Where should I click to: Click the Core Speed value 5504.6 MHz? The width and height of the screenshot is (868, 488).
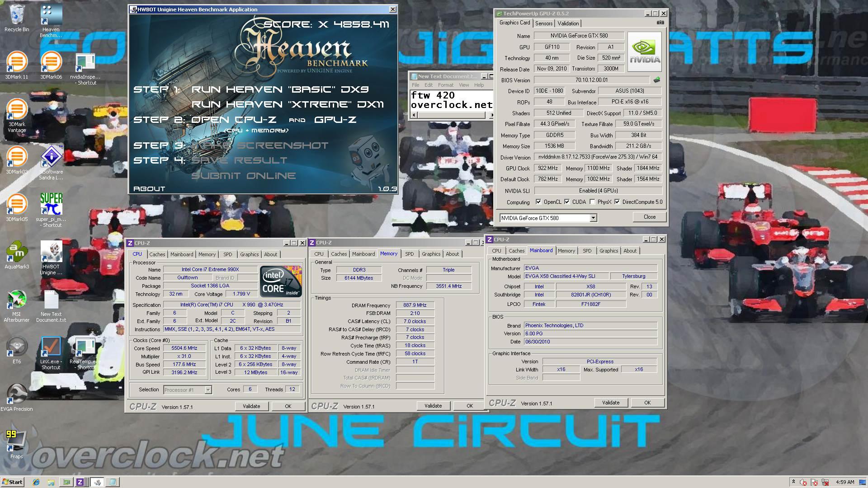(x=184, y=348)
